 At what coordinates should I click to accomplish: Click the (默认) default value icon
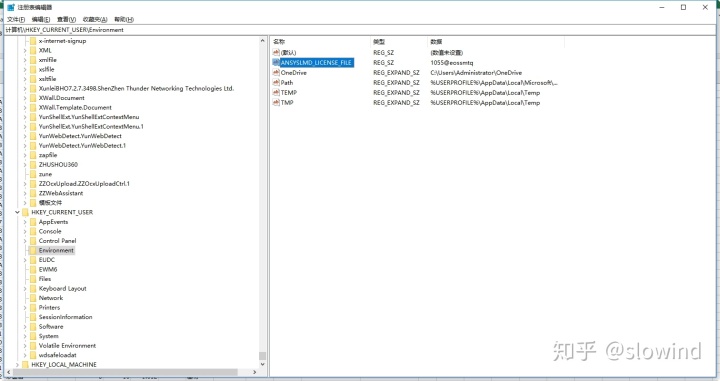[276, 52]
